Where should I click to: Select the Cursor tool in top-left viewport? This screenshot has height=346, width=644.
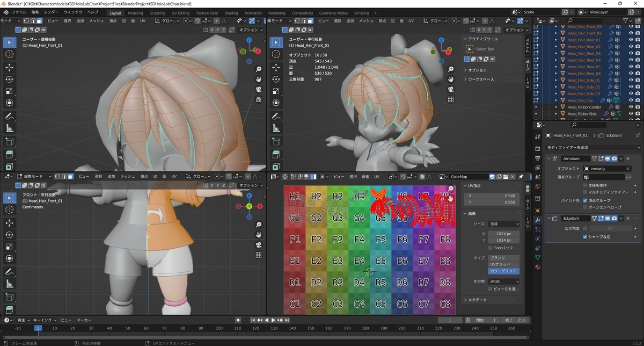10,54
